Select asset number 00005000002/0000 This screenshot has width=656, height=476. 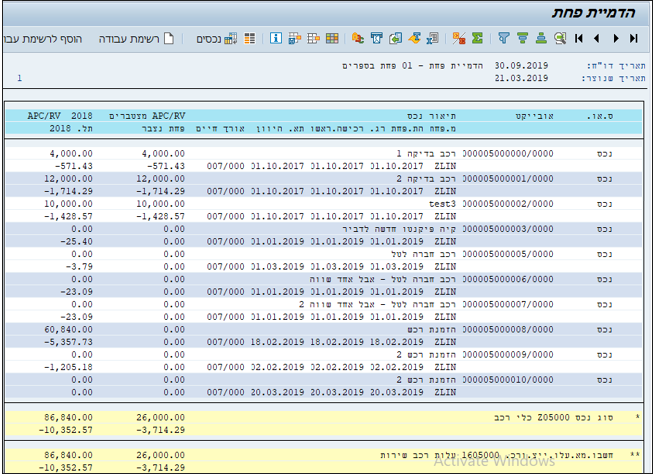pyautogui.click(x=508, y=204)
